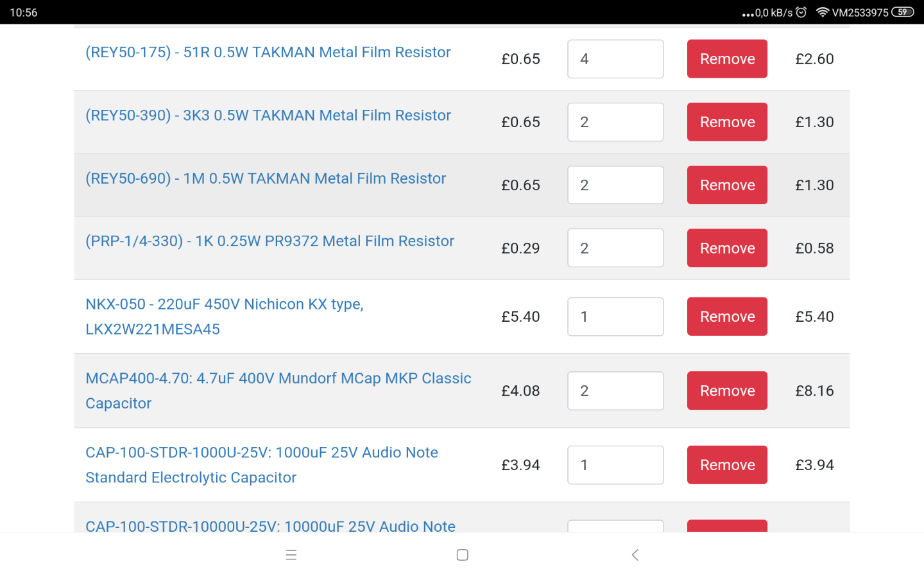This screenshot has height=578, width=924.
Task: Tap the Android back arrow icon
Action: [x=635, y=555]
